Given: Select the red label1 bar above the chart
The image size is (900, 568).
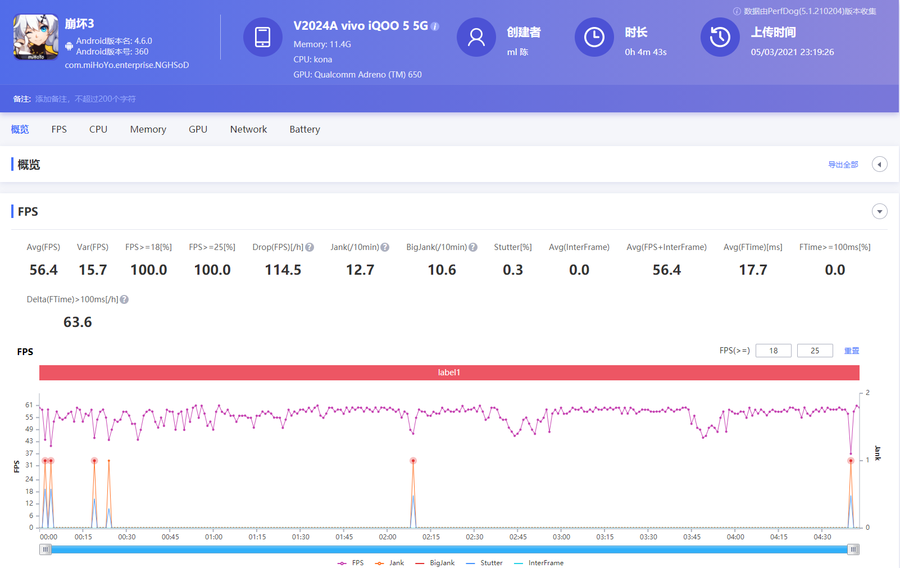Looking at the screenshot, I should point(449,372).
